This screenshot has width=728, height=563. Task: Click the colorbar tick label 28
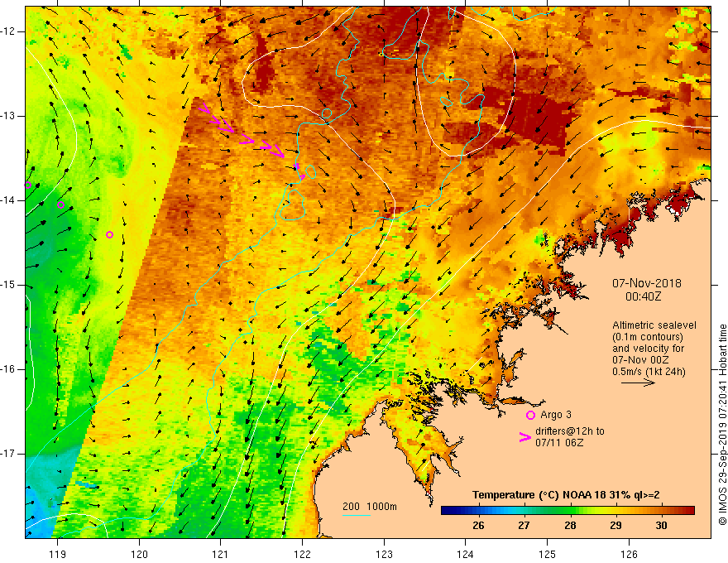[570, 526]
